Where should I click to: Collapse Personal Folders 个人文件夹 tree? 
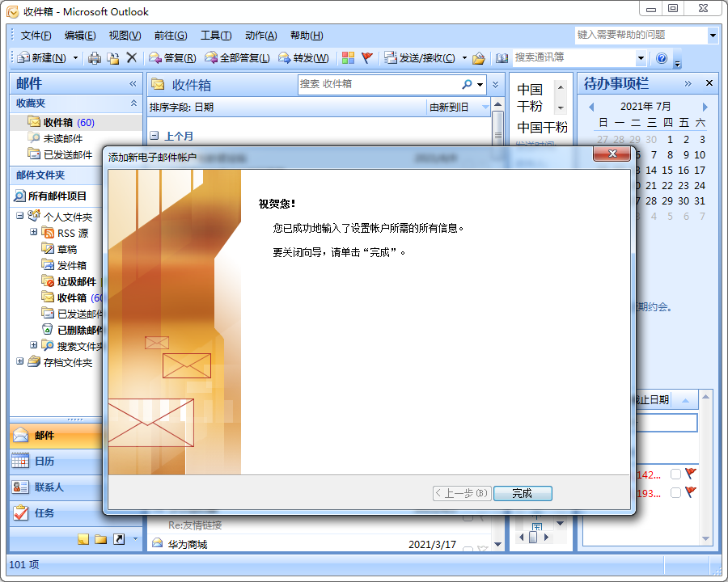point(20,216)
